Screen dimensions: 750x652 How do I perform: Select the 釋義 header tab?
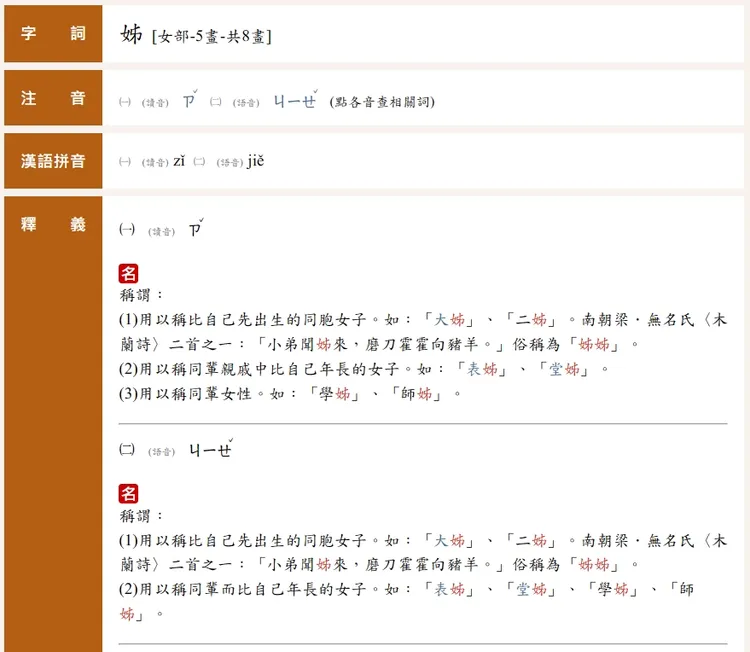53,226
